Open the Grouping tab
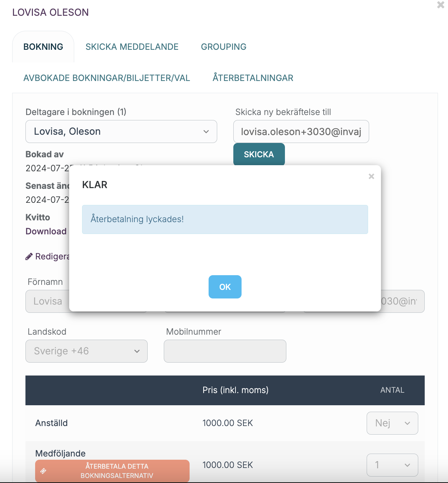 tap(224, 47)
